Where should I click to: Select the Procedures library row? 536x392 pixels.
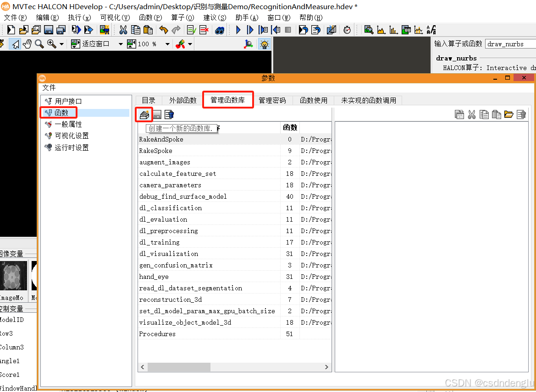click(234, 334)
